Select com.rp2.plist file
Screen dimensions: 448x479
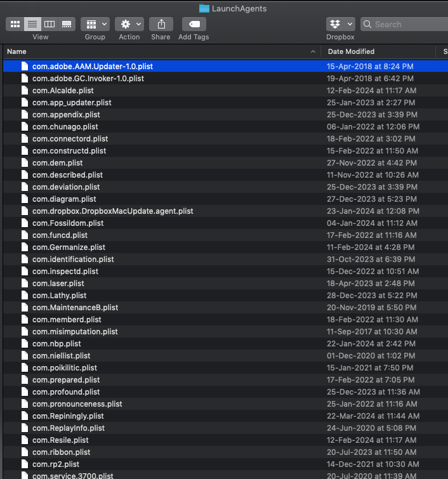pos(225,464)
